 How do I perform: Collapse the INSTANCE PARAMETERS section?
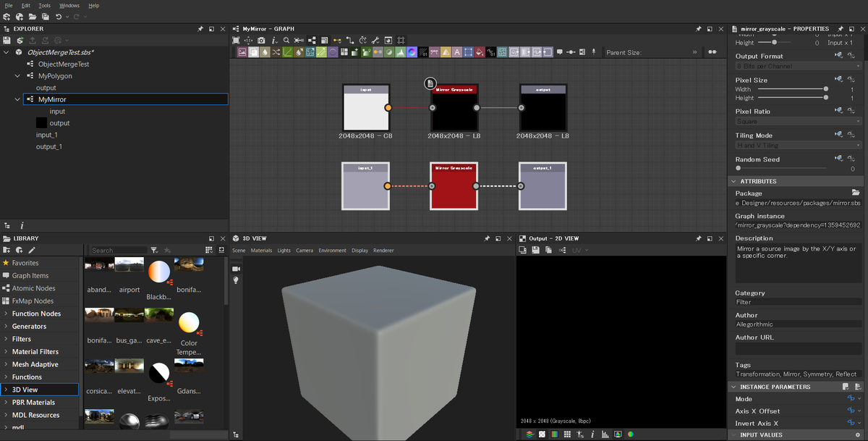point(734,387)
